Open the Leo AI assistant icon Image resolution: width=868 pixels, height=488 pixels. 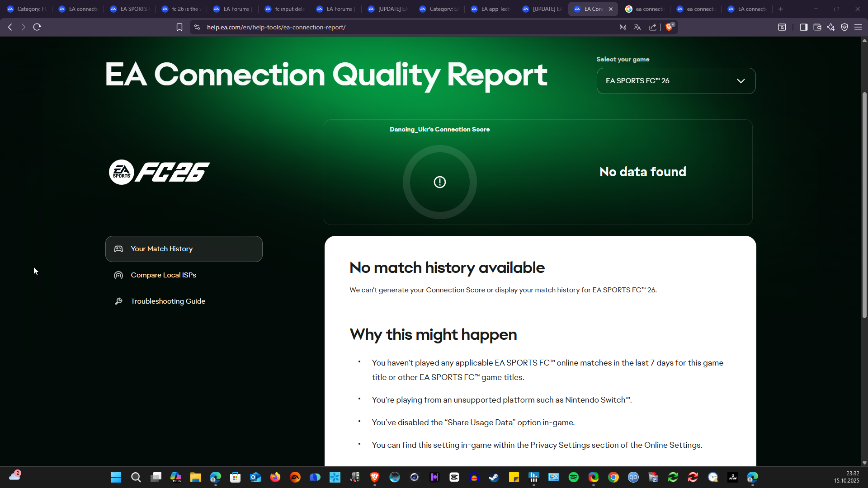(x=831, y=27)
